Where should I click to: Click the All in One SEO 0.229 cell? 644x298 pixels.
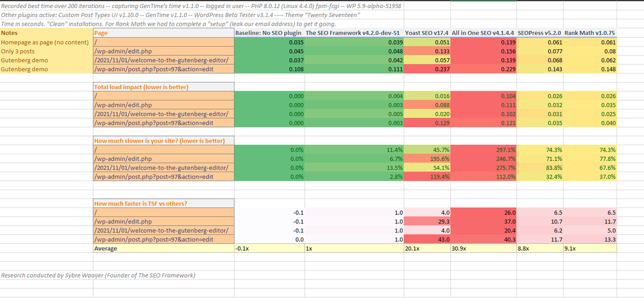tap(484, 69)
